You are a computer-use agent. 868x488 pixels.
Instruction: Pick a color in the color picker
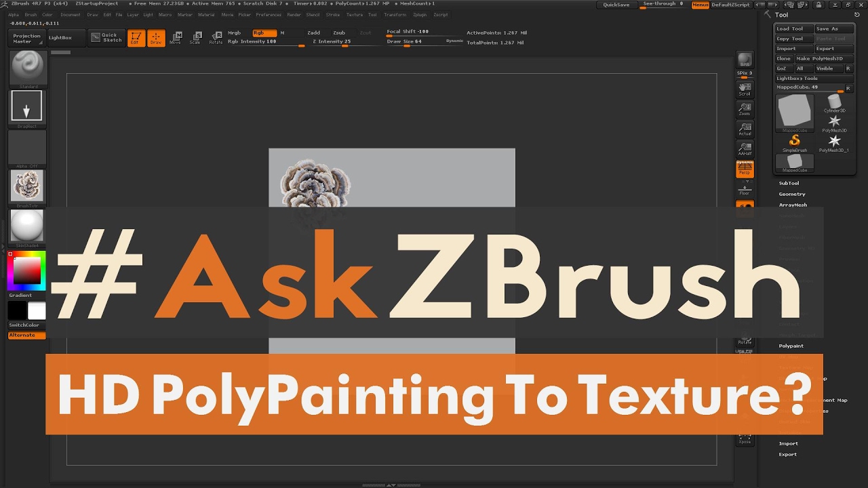pos(27,270)
